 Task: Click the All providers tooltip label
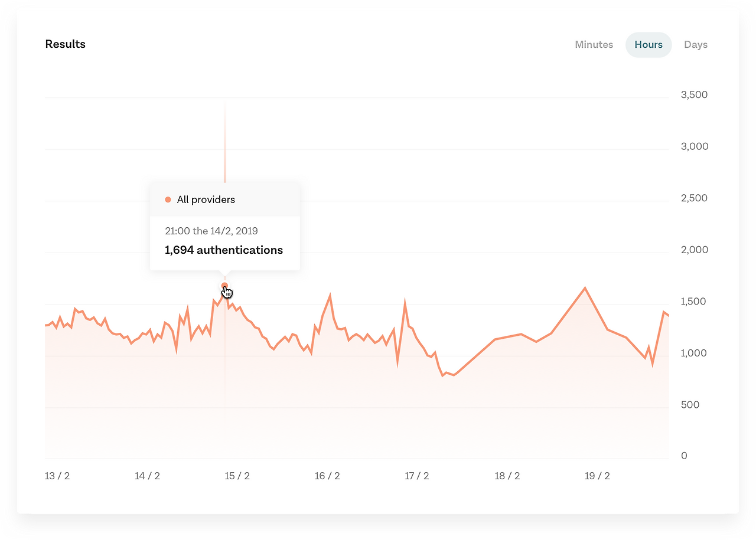pos(206,199)
